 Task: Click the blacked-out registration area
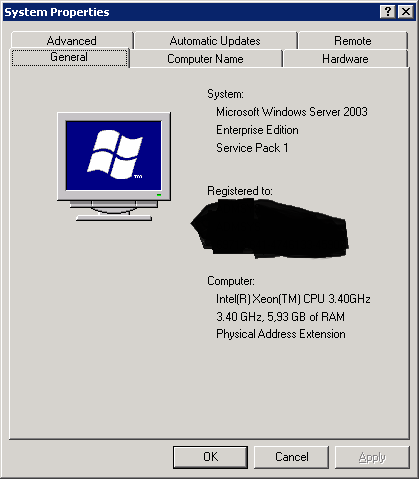[x=270, y=229]
